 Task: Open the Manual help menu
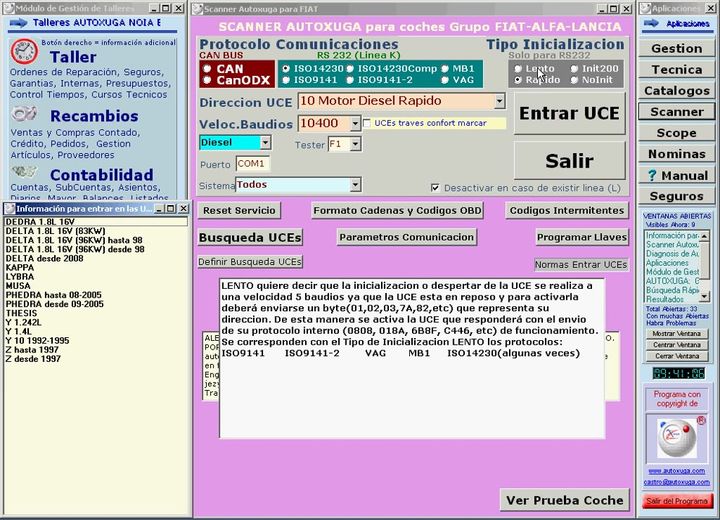pyautogui.click(x=676, y=175)
